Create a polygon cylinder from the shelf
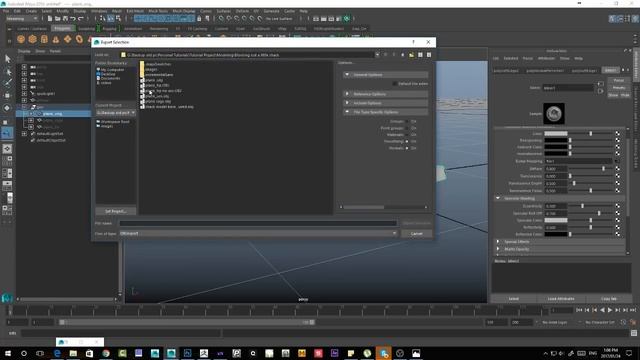This screenshot has width=640, height=360. pyautogui.click(x=44, y=39)
